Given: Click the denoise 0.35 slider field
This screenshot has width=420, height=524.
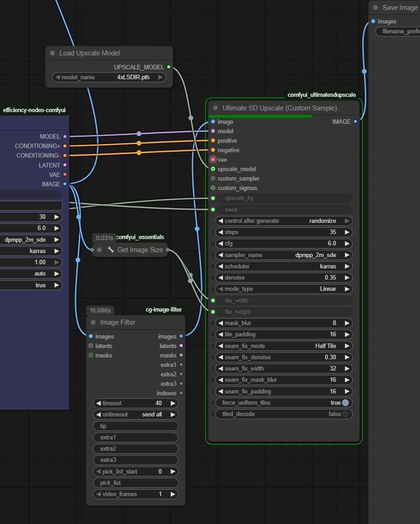Looking at the screenshot, I should point(283,278).
